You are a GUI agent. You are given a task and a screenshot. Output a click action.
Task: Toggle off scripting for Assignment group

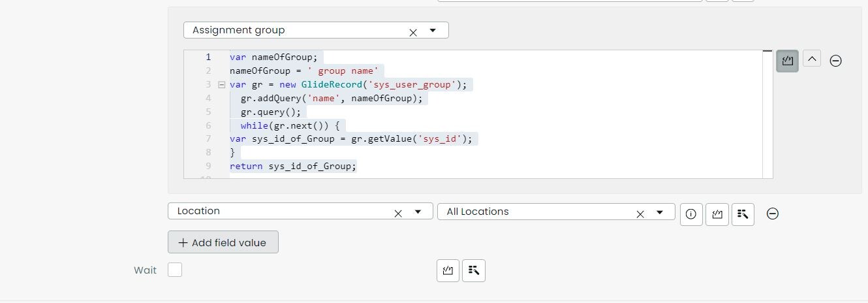[787, 61]
